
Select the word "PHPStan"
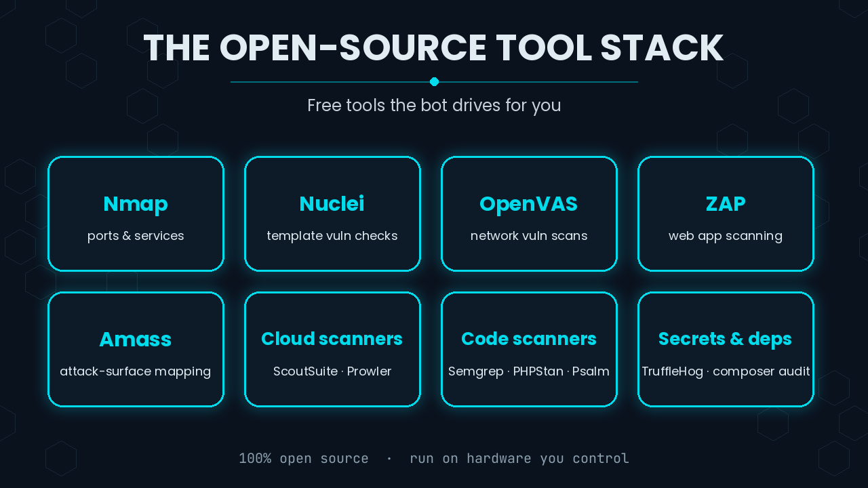(538, 371)
